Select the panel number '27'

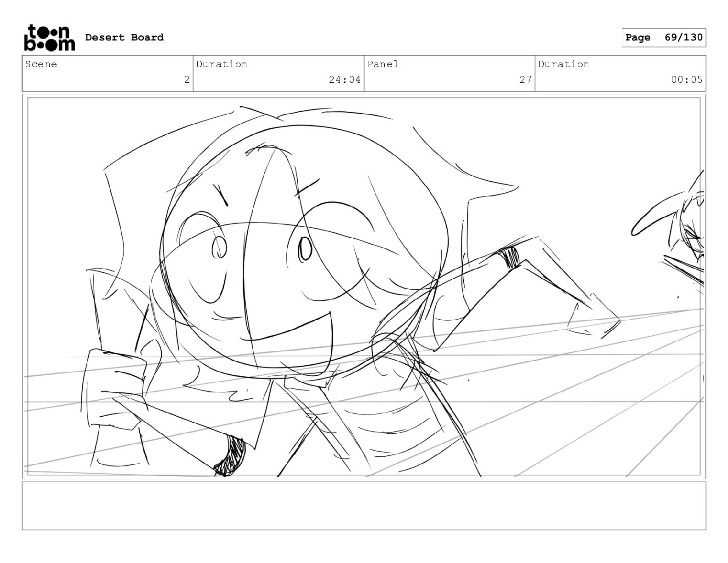pos(525,80)
